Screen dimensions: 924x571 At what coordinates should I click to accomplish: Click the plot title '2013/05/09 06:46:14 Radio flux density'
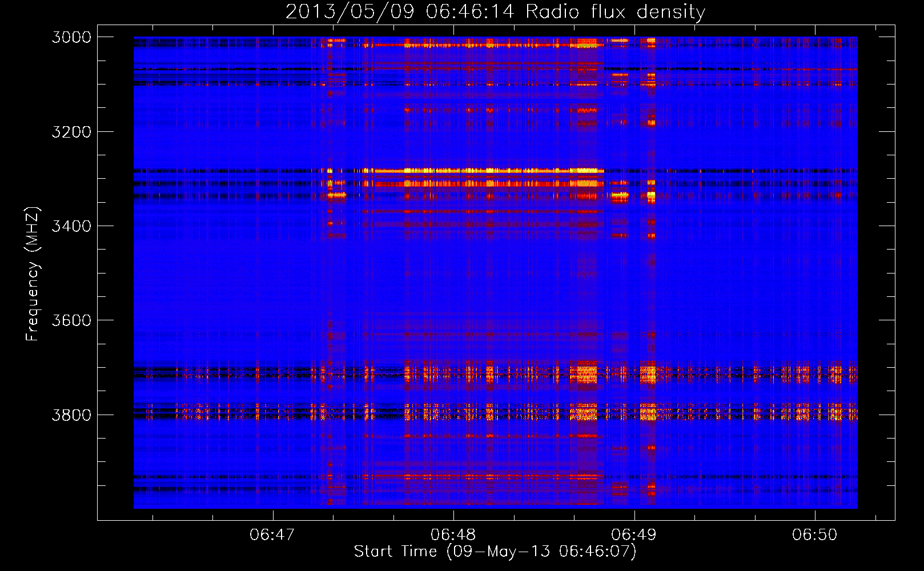pyautogui.click(x=495, y=12)
